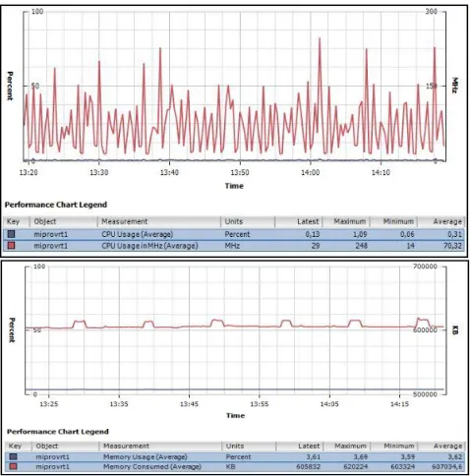Click memory consumed average value 607034,6
This screenshot has height=476, width=470.
pyautogui.click(x=447, y=466)
